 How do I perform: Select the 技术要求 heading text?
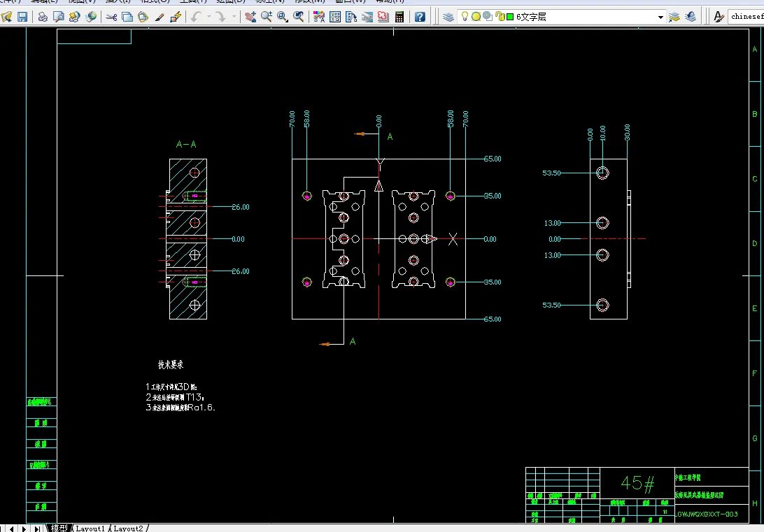point(171,364)
